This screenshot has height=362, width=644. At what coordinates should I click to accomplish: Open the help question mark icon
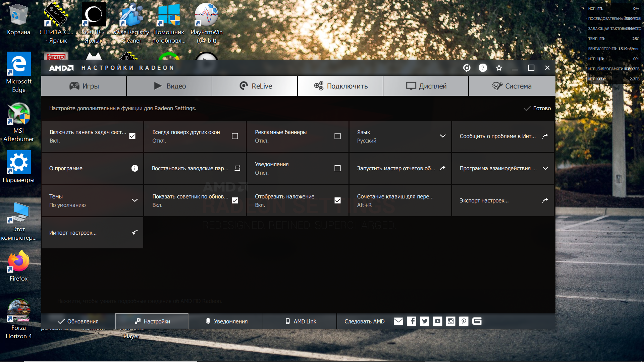pos(483,68)
